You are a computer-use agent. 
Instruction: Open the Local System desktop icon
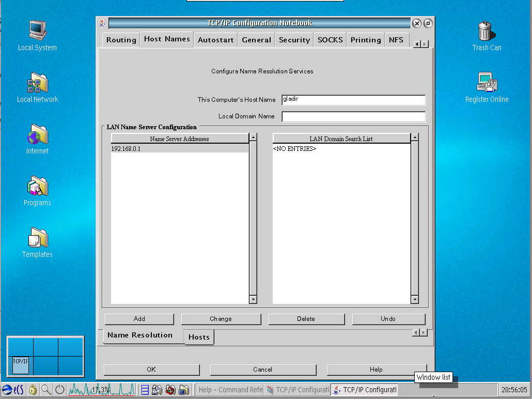[37, 32]
